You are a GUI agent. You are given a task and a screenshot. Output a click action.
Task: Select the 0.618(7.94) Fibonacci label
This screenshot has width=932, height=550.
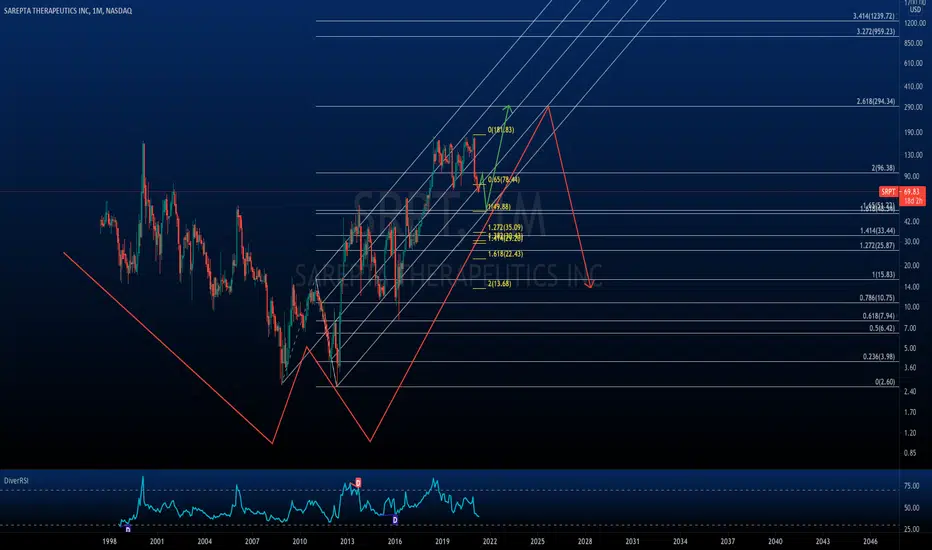(879, 316)
